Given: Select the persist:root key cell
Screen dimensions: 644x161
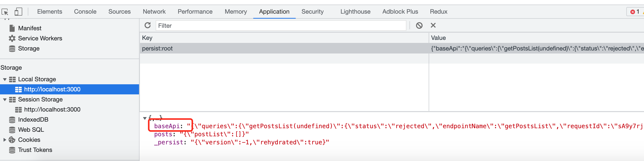Looking at the screenshot, I should coord(284,48).
